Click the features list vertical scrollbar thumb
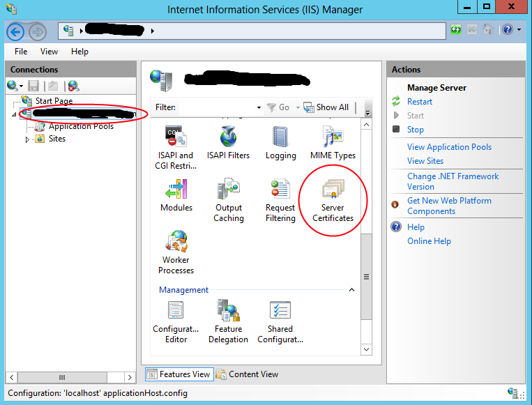 pos(367,277)
